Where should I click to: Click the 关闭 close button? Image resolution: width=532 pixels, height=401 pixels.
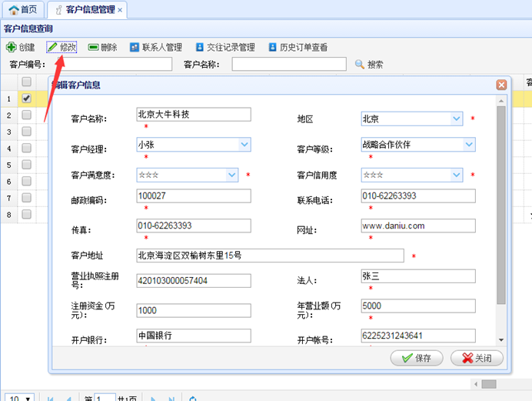477,358
